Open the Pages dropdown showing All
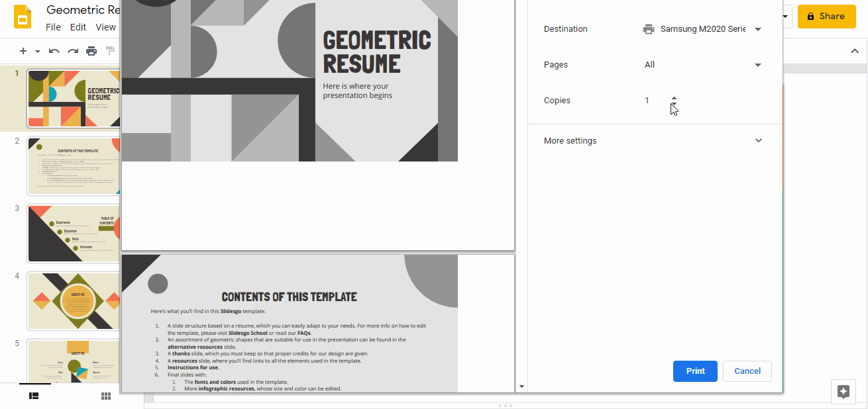 [757, 64]
